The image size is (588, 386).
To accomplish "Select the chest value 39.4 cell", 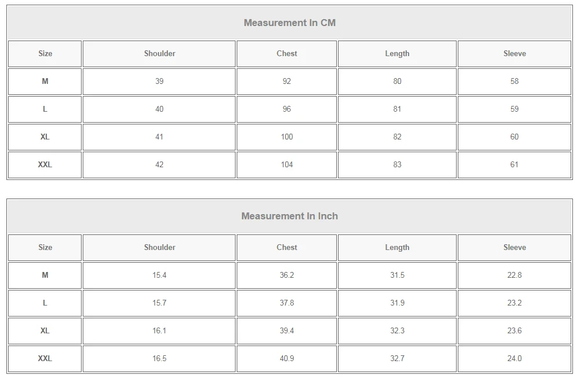I will click(x=286, y=331).
